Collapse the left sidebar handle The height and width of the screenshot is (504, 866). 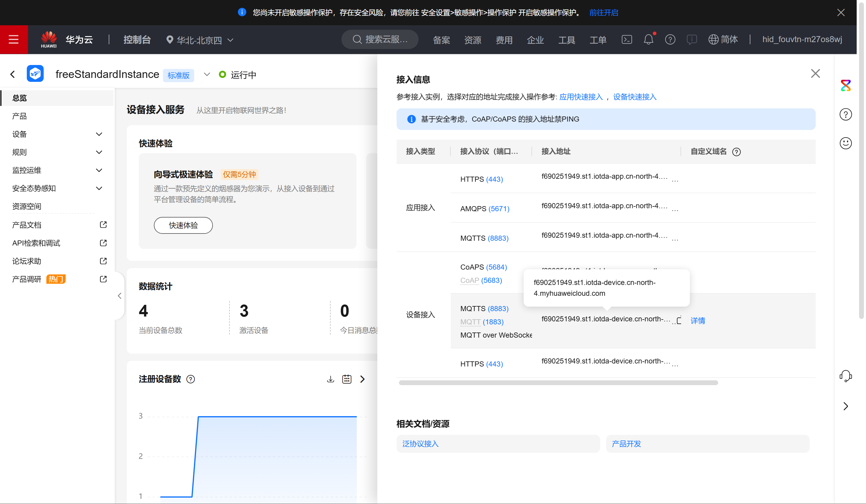(119, 295)
